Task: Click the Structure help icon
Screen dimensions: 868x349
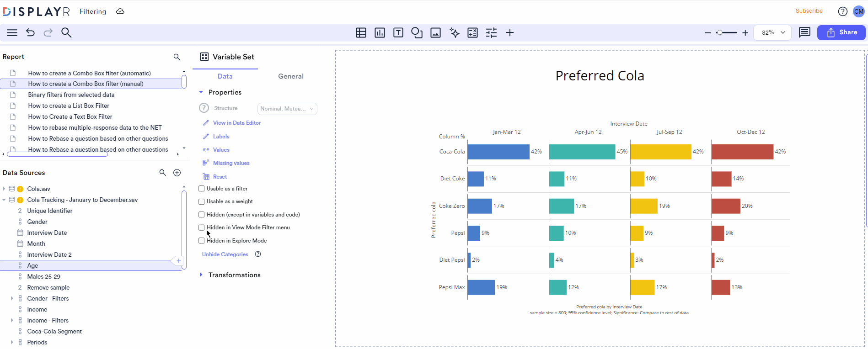Action: point(204,108)
